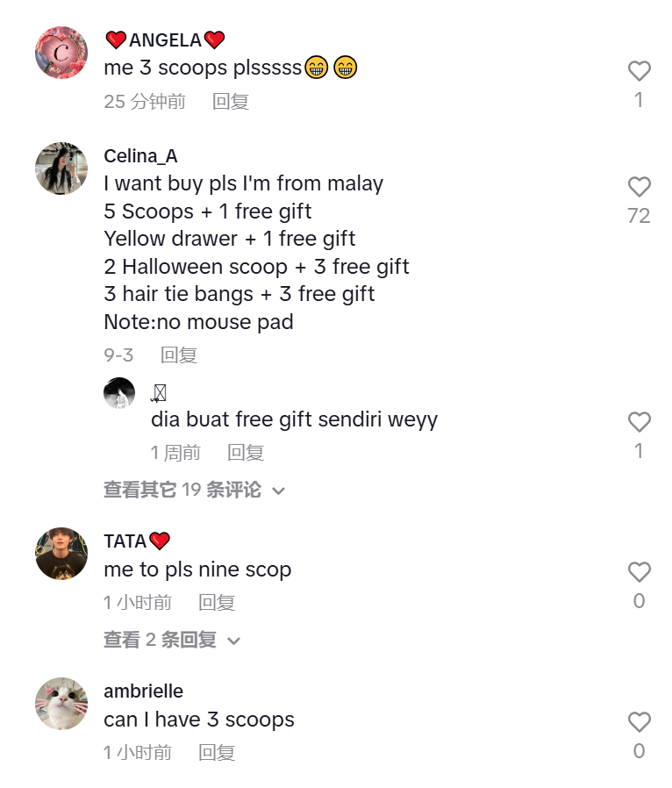Expand the 2 replies under TATA's comment

click(172, 640)
